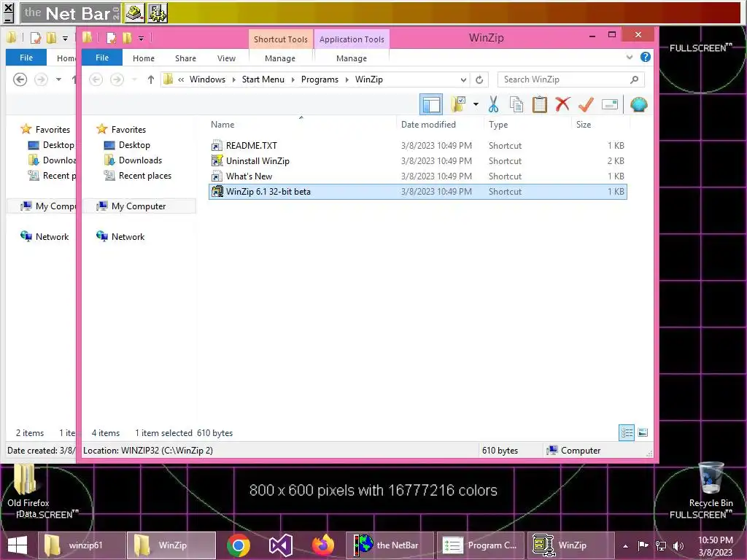Open Manage under Application Tools

coord(352,58)
